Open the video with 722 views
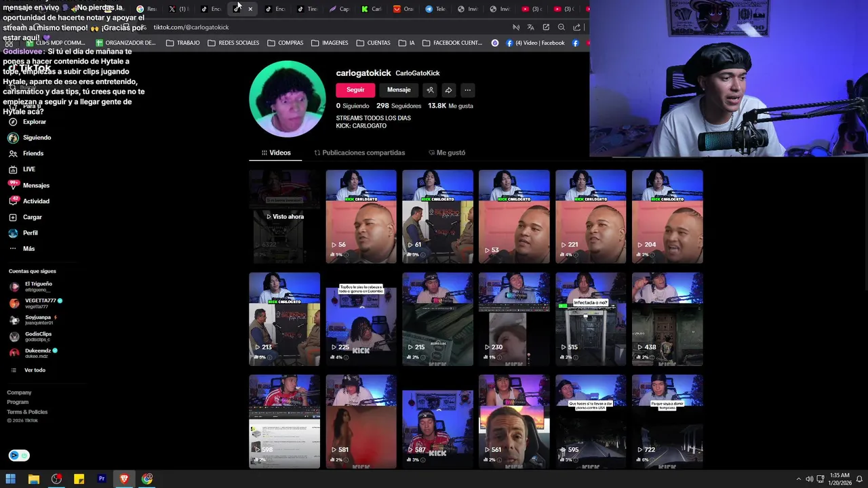The width and height of the screenshot is (868, 488). click(667, 422)
